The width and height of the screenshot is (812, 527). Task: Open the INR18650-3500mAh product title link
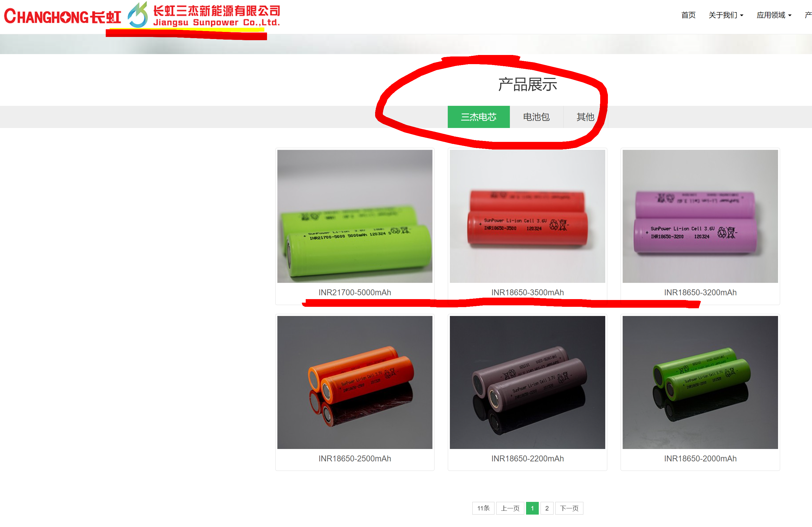[527, 293]
